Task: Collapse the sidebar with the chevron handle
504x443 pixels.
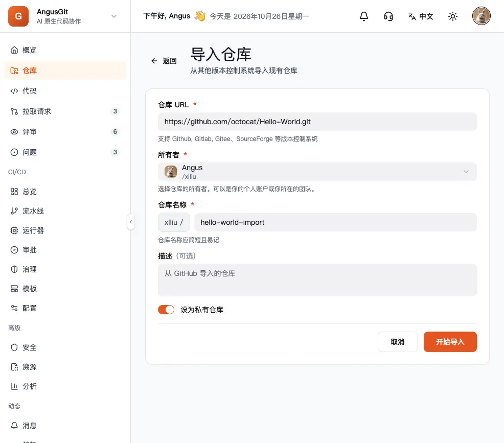Action: (x=130, y=222)
